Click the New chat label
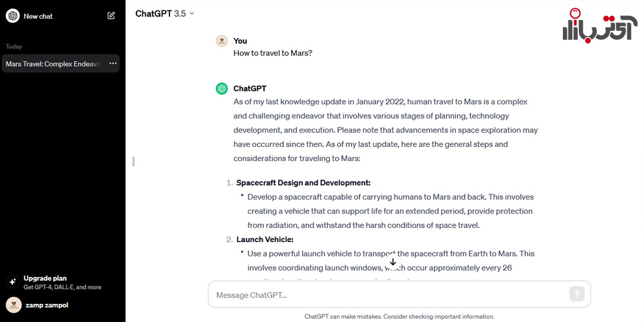Image resolution: width=644 pixels, height=322 pixels. tap(38, 17)
